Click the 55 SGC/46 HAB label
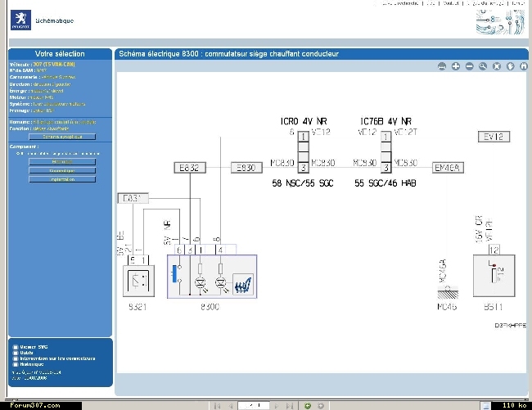The height and width of the screenshot is (410, 532). [x=385, y=183]
